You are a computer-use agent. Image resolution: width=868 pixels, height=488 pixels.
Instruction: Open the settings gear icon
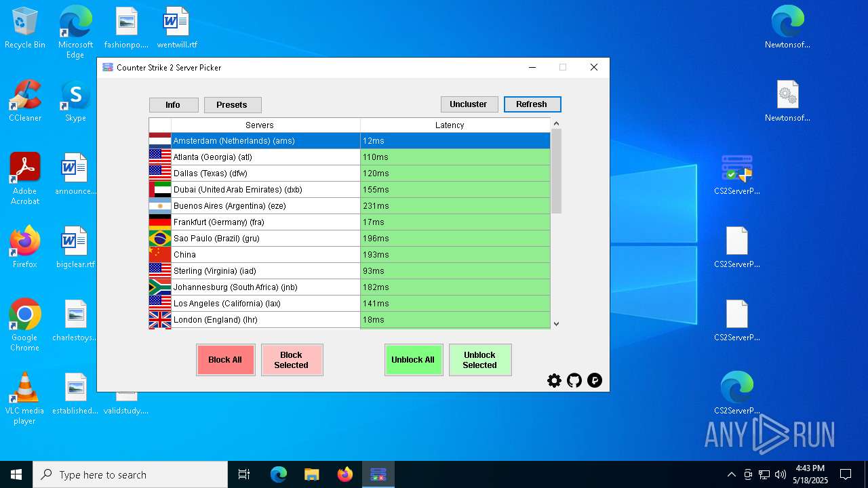pyautogui.click(x=554, y=380)
